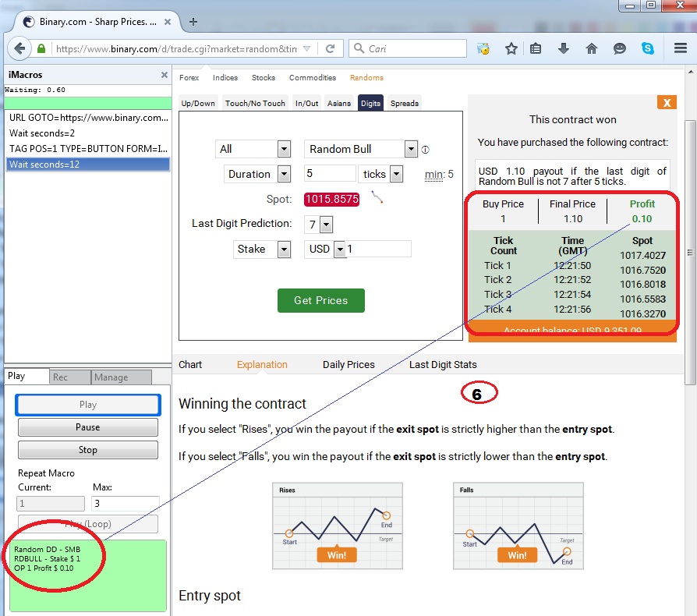Select the Wait seconds=2 macro line
This screenshot has height=616, width=697.
click(88, 133)
